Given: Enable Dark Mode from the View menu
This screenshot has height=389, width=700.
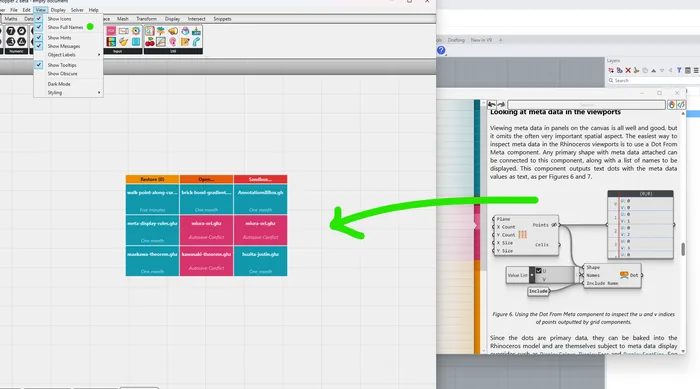Looking at the screenshot, I should [68, 84].
